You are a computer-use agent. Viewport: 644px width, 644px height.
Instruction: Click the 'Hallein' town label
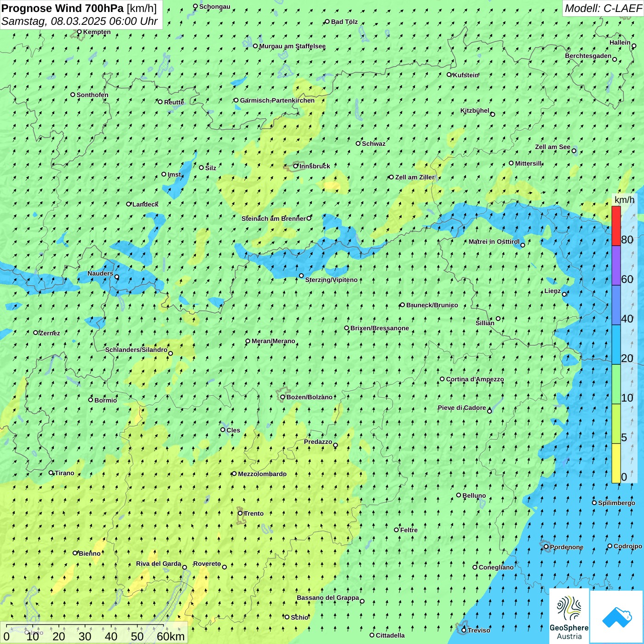(620, 42)
